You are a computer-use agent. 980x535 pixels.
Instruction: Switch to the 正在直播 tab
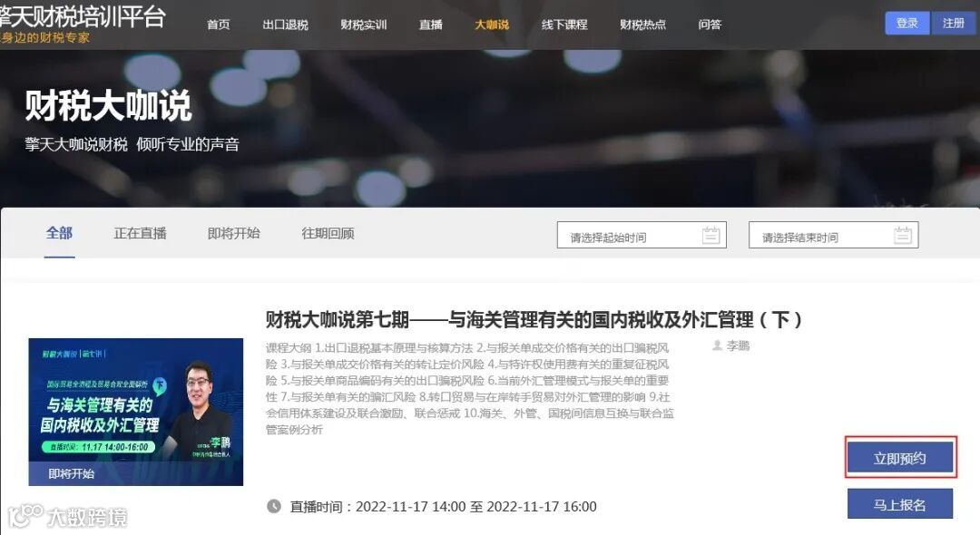pyautogui.click(x=140, y=233)
